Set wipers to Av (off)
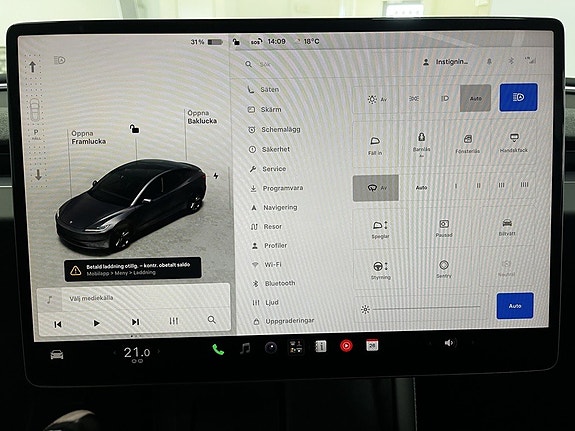 (376, 188)
